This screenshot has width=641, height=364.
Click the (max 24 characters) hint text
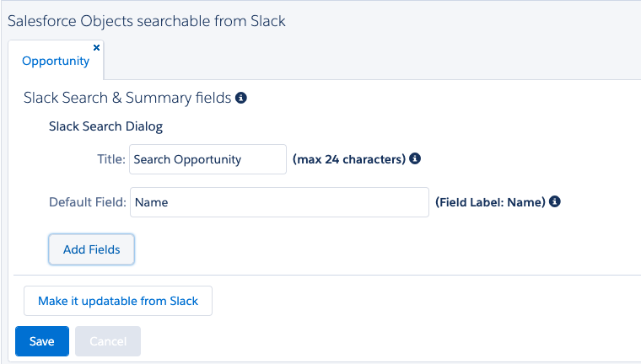click(x=349, y=159)
